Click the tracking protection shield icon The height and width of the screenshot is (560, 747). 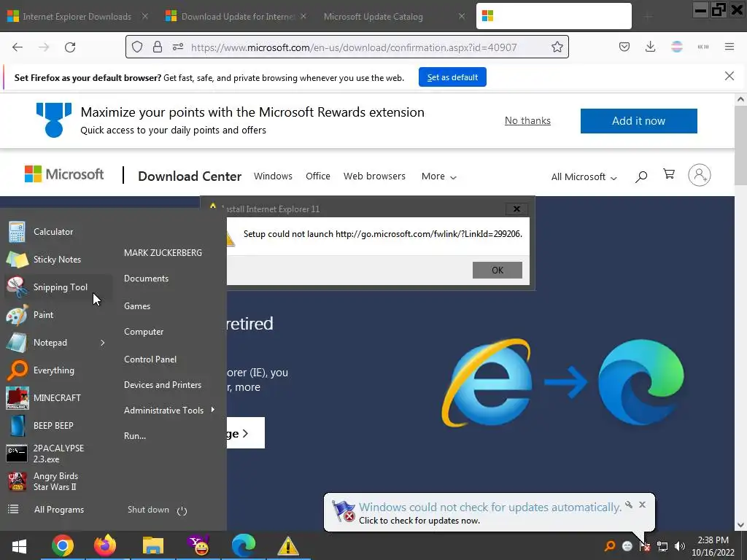[x=137, y=47]
